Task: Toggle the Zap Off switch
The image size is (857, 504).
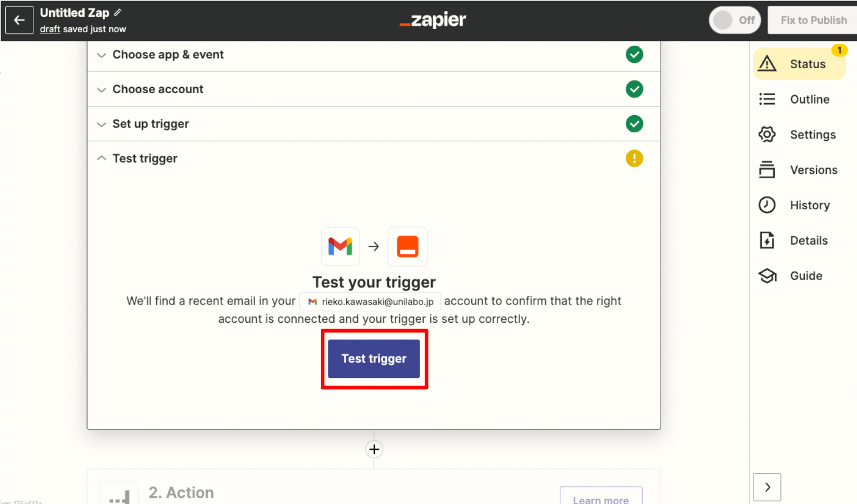Action: 735,20
